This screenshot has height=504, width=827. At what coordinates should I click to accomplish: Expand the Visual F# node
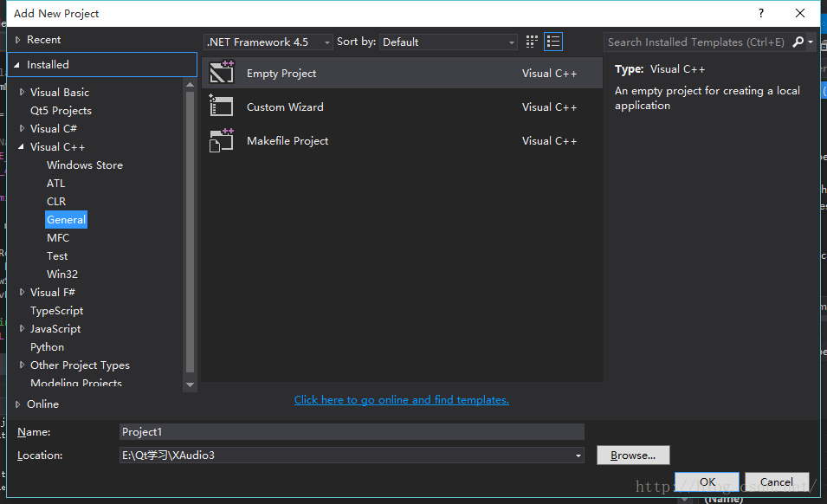[22, 292]
